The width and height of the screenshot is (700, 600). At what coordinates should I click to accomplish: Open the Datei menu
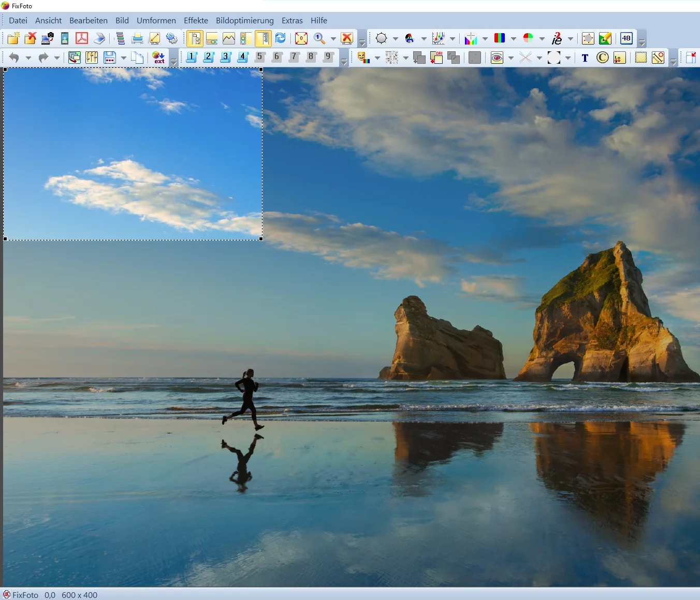pos(18,21)
